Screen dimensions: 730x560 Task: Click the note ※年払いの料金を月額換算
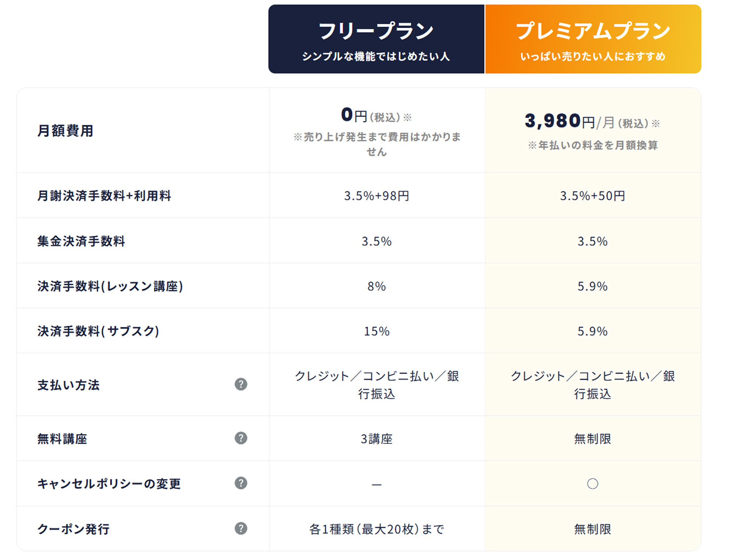pyautogui.click(x=593, y=145)
